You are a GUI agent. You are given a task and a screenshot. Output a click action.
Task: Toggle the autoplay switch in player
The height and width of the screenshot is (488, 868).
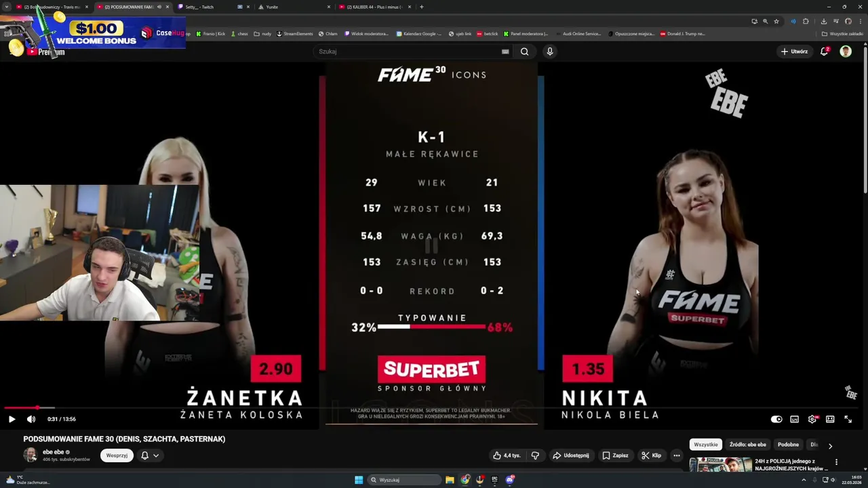776,419
